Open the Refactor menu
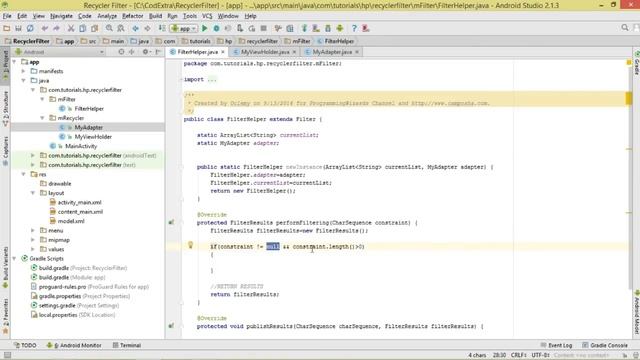The height and width of the screenshot is (360, 640). coord(133,16)
